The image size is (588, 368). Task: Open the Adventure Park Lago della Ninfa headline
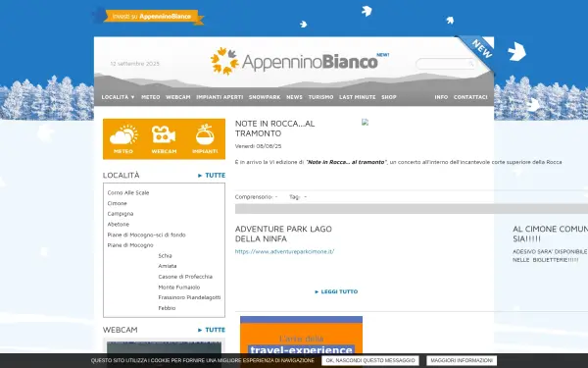tap(283, 234)
